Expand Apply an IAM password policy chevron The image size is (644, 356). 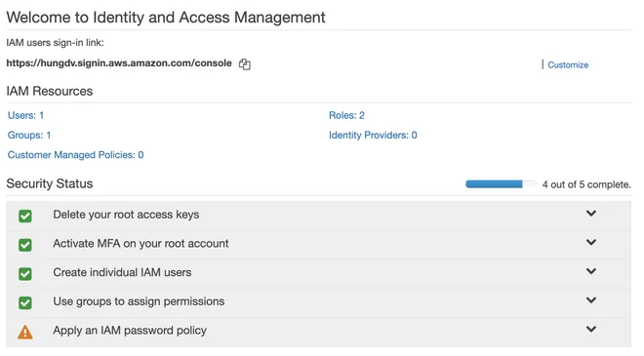click(591, 329)
